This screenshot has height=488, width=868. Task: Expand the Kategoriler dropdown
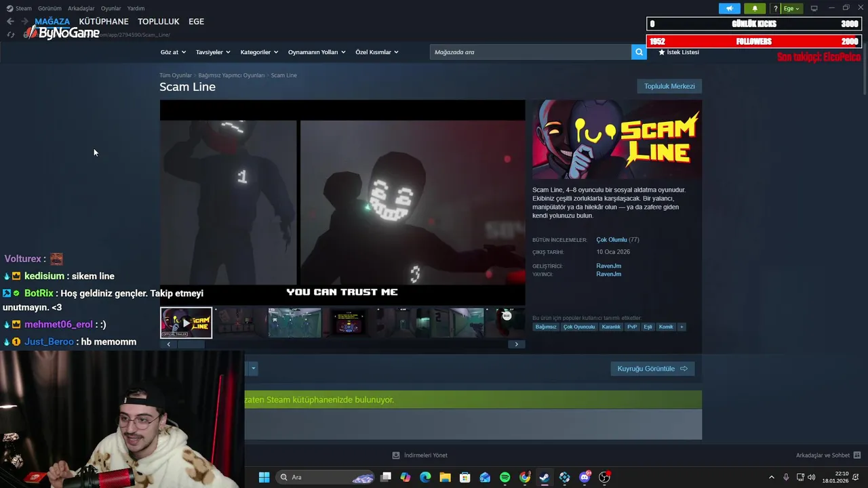pos(259,52)
